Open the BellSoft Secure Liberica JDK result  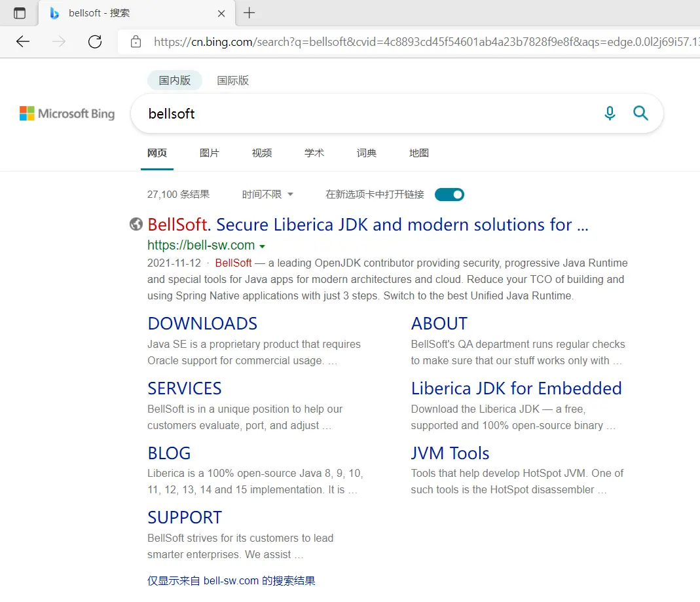click(x=367, y=224)
